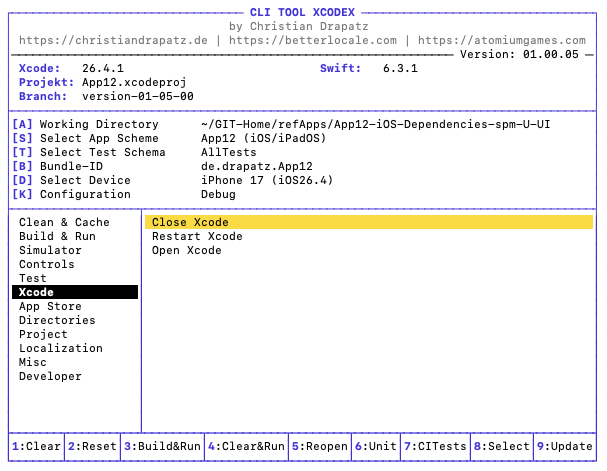
Task: Click the Xcode: label in header
Action: pos(40,68)
